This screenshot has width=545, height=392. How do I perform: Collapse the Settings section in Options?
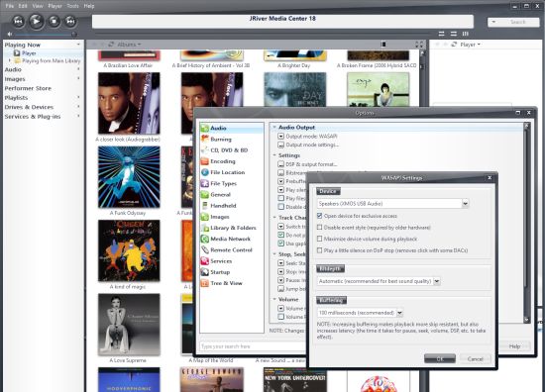tap(274, 155)
